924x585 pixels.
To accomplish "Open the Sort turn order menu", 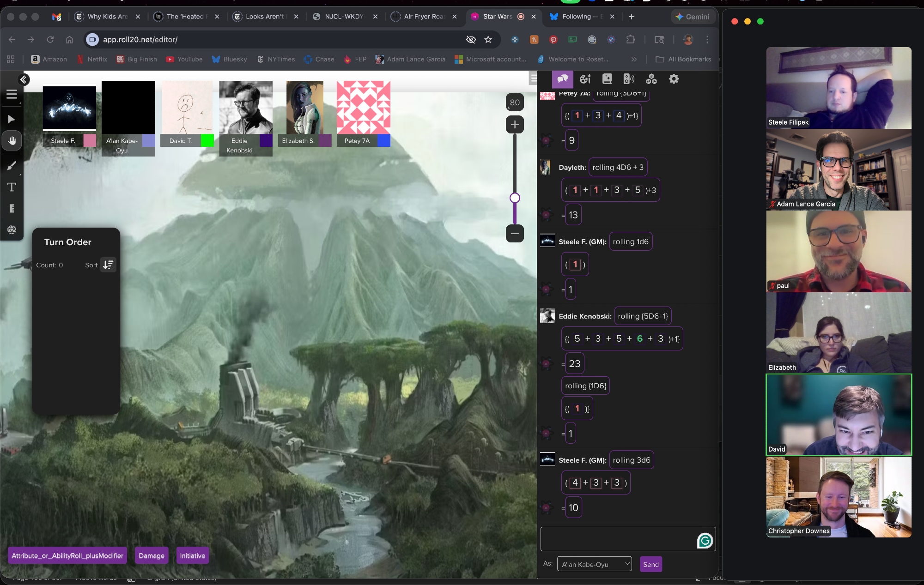I will (x=108, y=265).
